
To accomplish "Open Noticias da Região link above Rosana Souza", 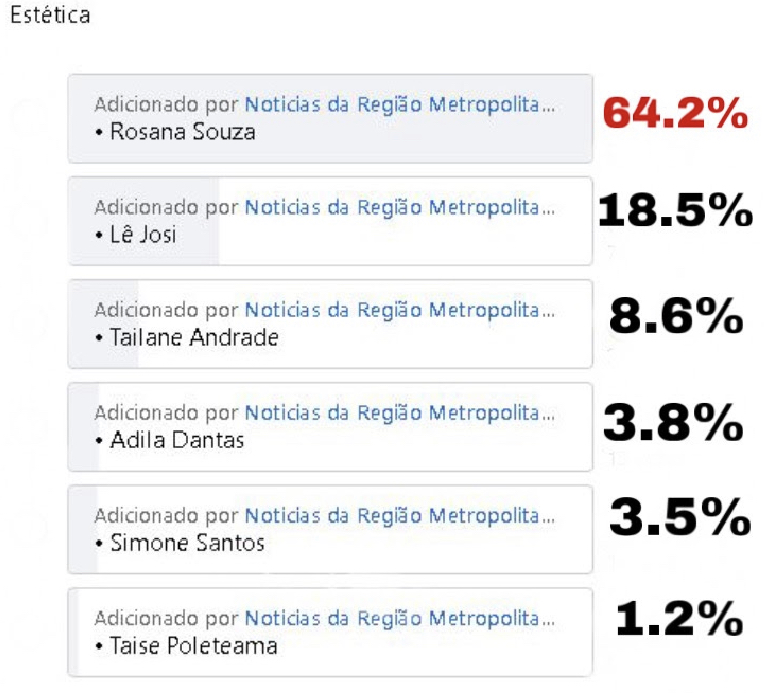I will [x=400, y=104].
